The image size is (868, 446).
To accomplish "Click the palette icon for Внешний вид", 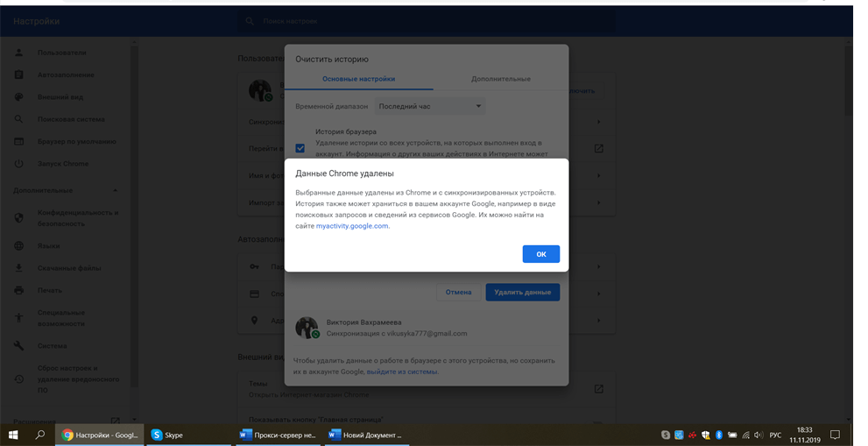I will (18, 97).
